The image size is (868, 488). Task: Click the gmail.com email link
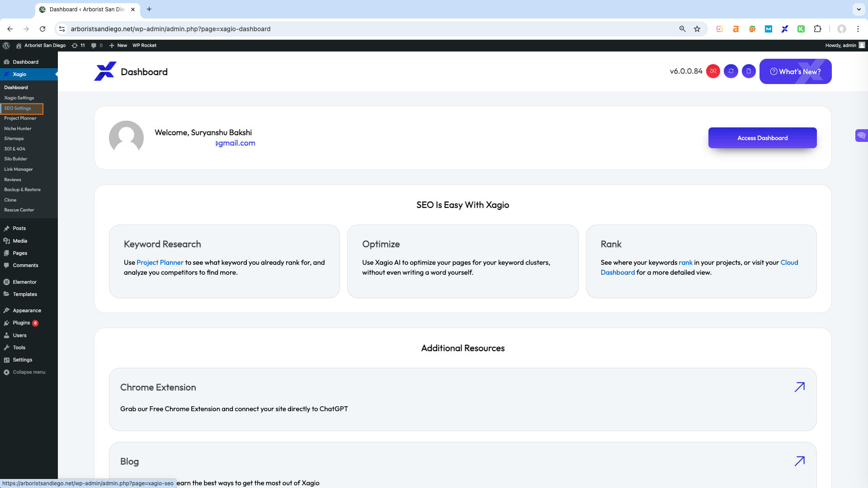coord(235,143)
